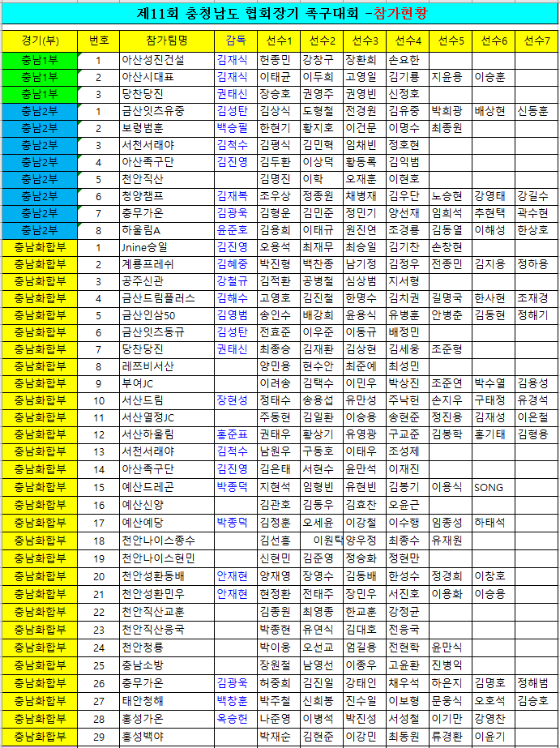Select coach cell 김해수

pyautogui.click(x=236, y=298)
